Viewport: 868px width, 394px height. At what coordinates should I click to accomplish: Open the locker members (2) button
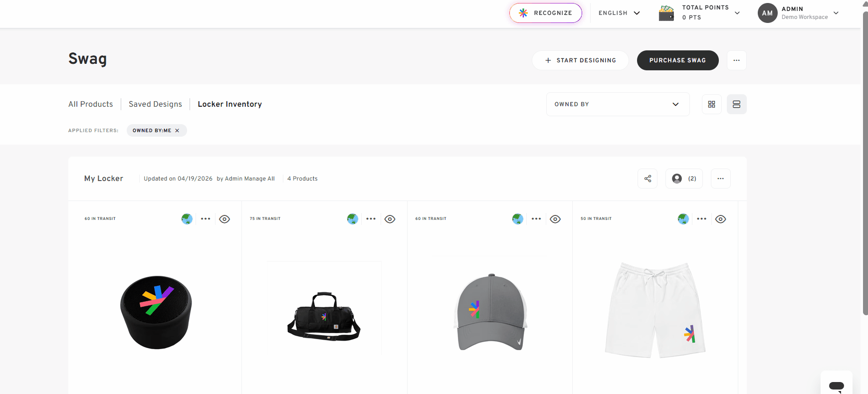pos(684,179)
